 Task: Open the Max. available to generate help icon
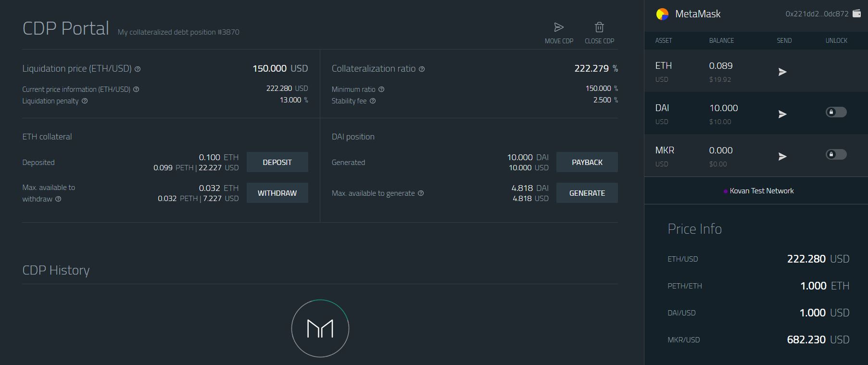[x=421, y=193]
